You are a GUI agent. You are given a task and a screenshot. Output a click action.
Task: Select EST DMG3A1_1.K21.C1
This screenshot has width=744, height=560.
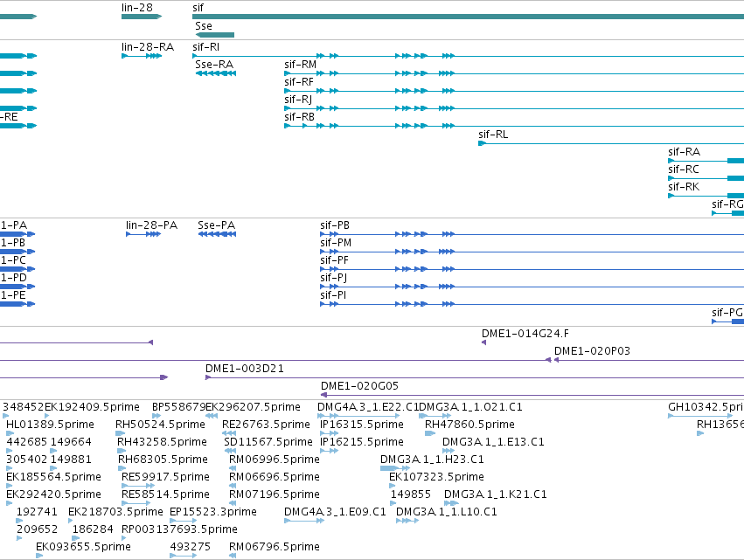tap(452, 503)
